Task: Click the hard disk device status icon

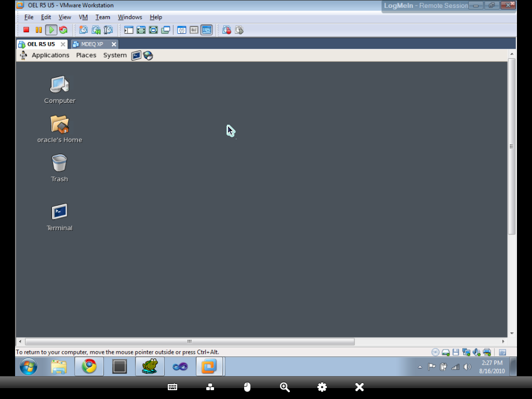Action: coord(445,352)
